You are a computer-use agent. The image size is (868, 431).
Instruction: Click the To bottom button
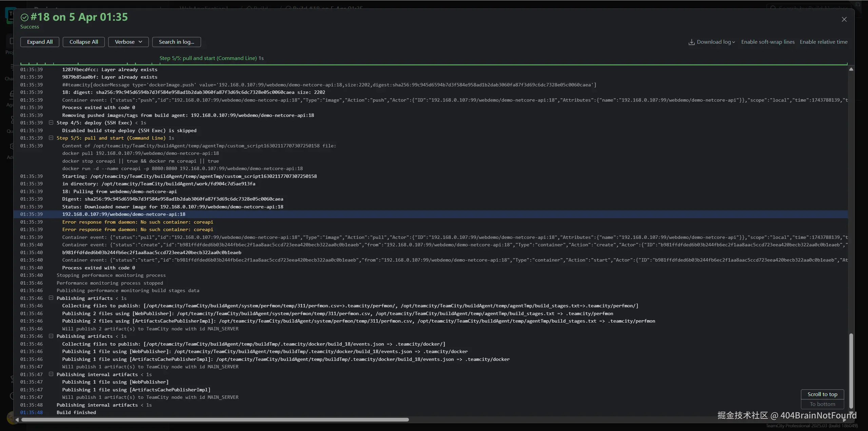822,404
